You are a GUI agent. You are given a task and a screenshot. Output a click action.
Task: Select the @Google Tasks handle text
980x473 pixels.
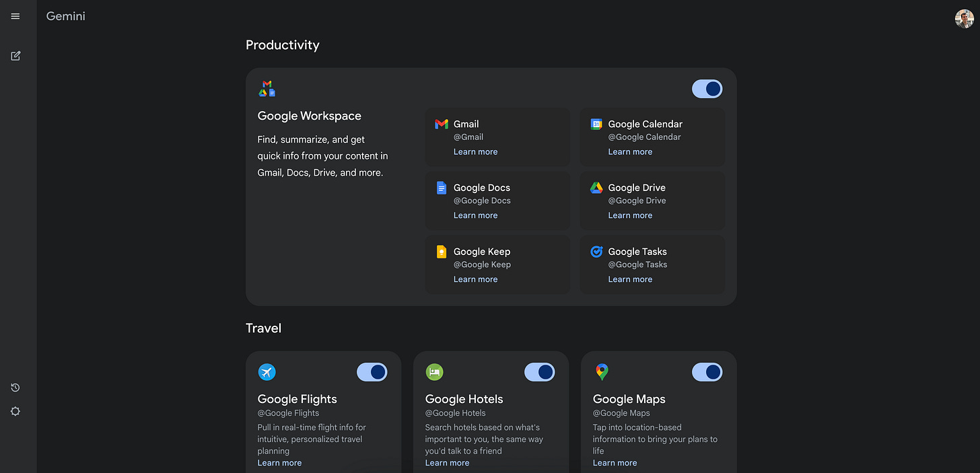(638, 265)
